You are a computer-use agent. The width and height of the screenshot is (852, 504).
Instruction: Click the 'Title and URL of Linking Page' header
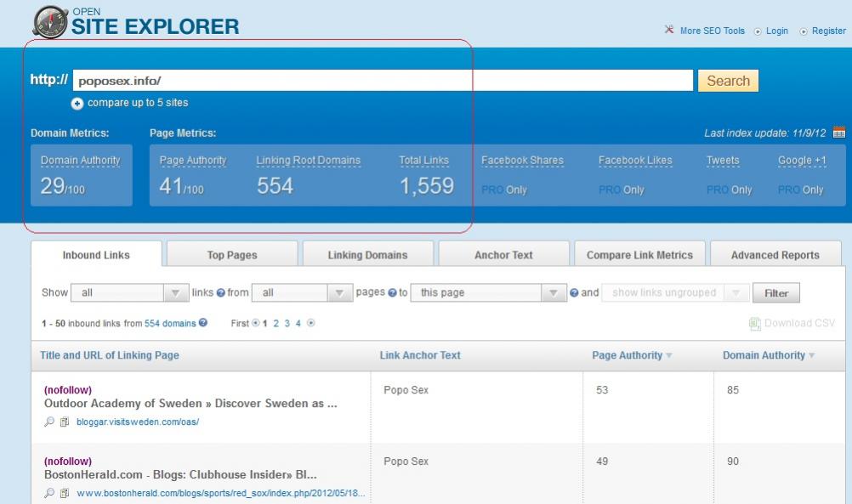click(x=109, y=355)
